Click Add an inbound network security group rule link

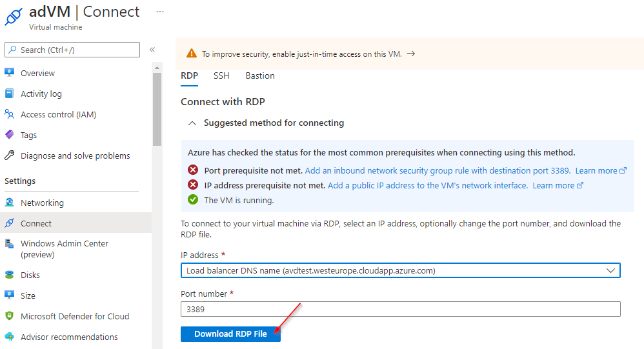438,170
